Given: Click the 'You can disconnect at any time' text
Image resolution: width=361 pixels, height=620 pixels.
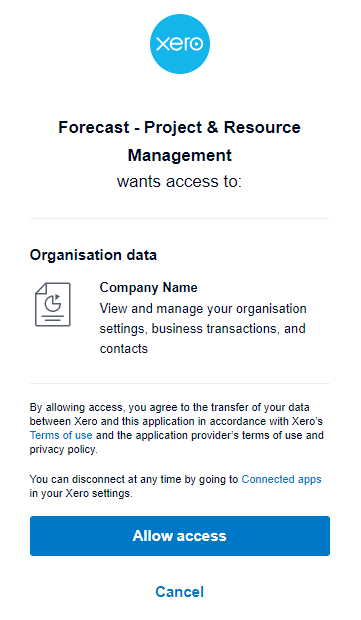Looking at the screenshot, I should pos(134,479).
